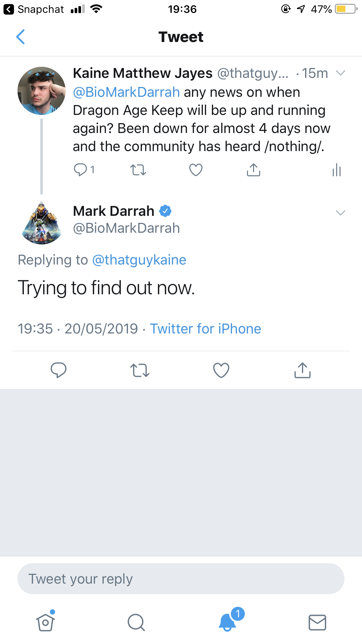Focus the Tweet your reply field
The height and width of the screenshot is (644, 362).
[x=181, y=579]
